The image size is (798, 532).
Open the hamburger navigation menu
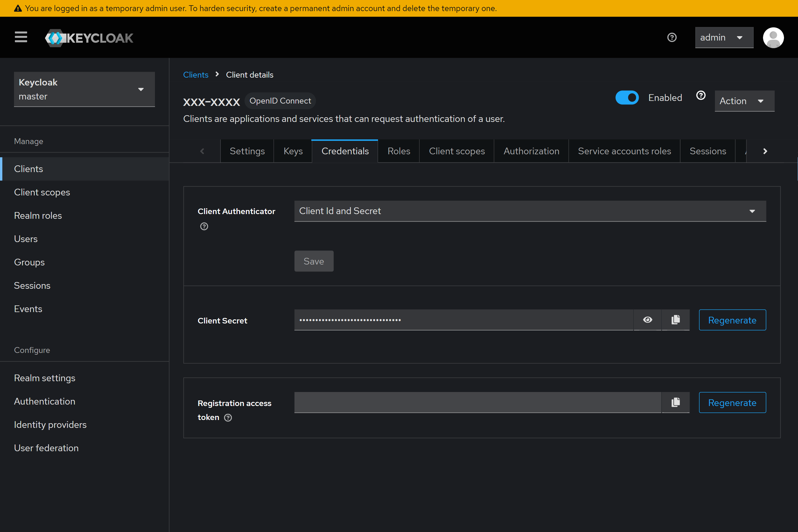point(21,37)
